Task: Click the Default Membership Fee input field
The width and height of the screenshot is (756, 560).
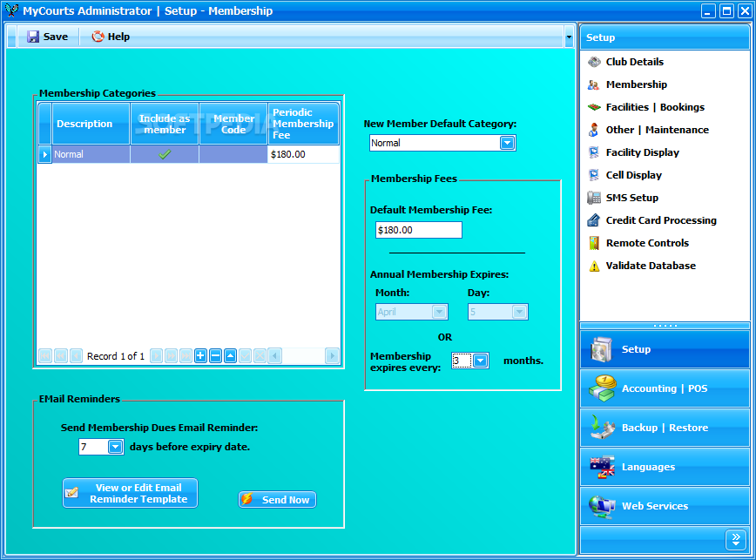Action: point(418,230)
